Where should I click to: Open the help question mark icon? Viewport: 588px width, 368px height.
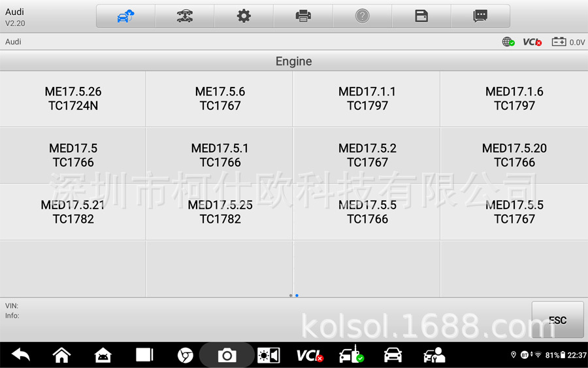pyautogui.click(x=362, y=16)
